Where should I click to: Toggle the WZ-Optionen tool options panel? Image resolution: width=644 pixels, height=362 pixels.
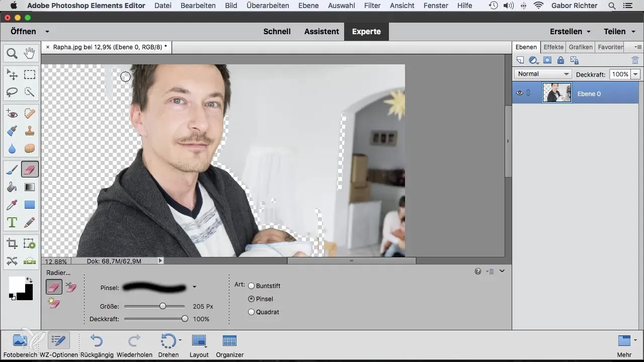pyautogui.click(x=58, y=345)
